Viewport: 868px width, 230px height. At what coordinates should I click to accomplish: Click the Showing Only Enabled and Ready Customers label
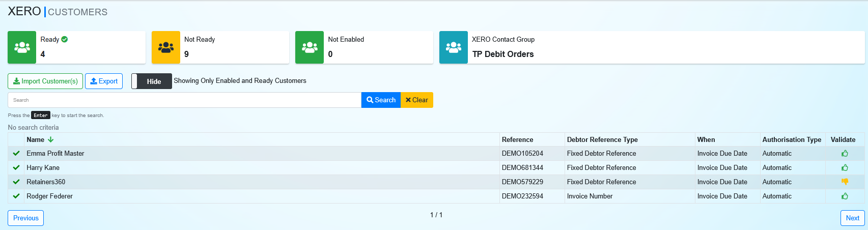click(x=240, y=80)
